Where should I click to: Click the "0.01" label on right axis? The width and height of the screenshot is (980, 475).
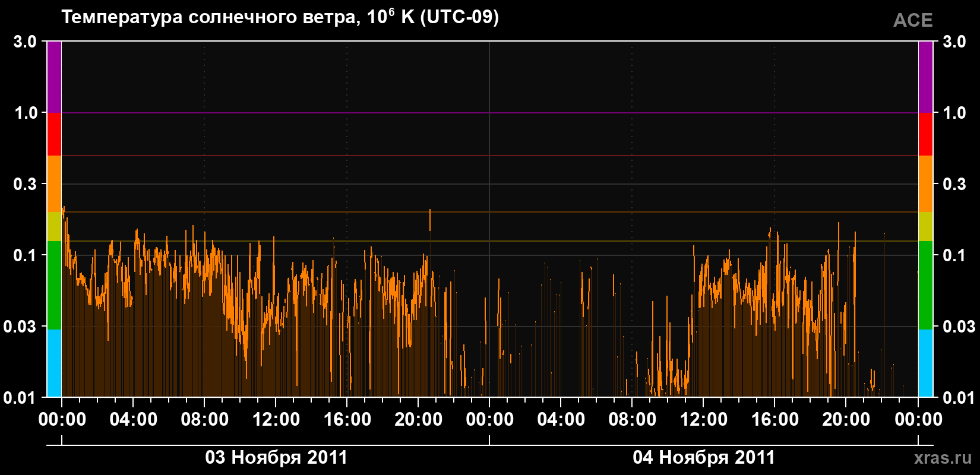point(959,397)
